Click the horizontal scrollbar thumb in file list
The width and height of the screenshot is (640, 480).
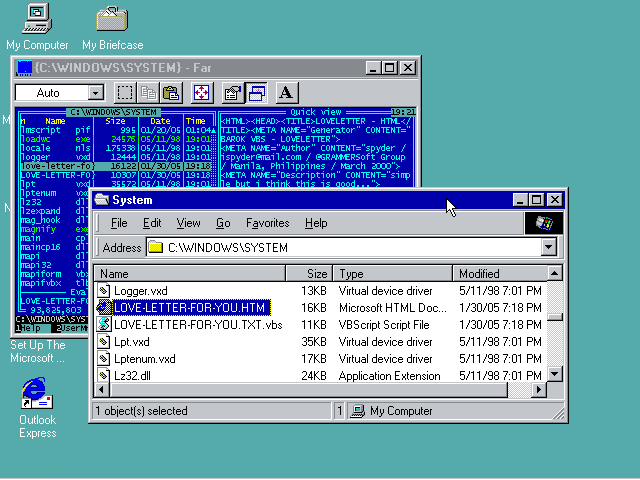click(308, 390)
